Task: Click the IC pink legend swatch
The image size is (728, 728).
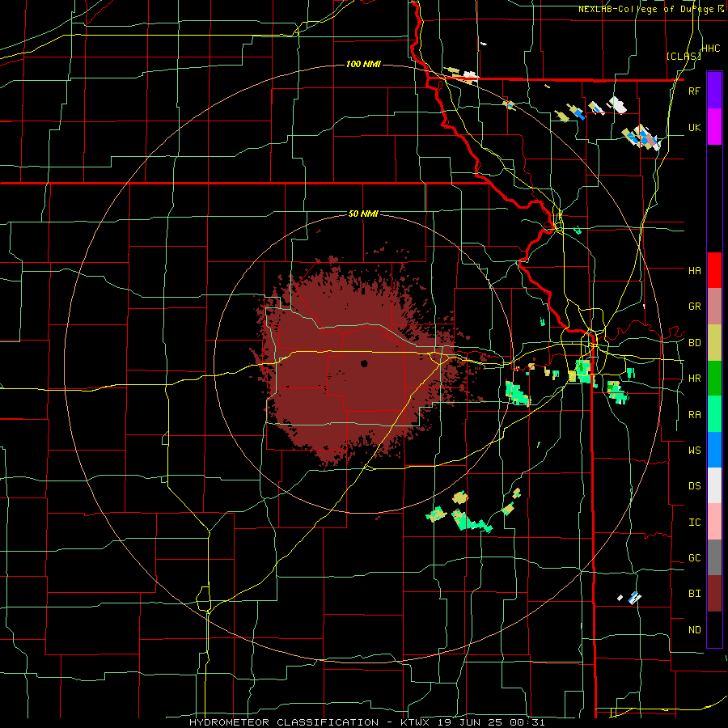Action: [714, 522]
